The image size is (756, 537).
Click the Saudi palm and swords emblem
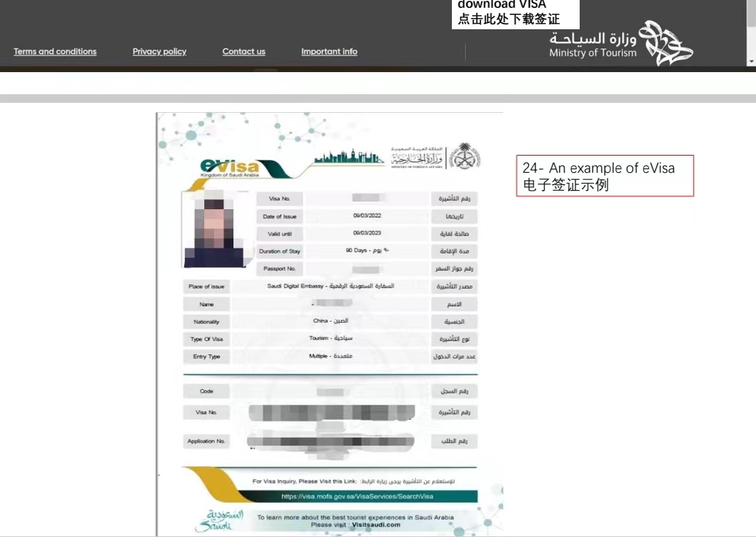pyautogui.click(x=464, y=156)
